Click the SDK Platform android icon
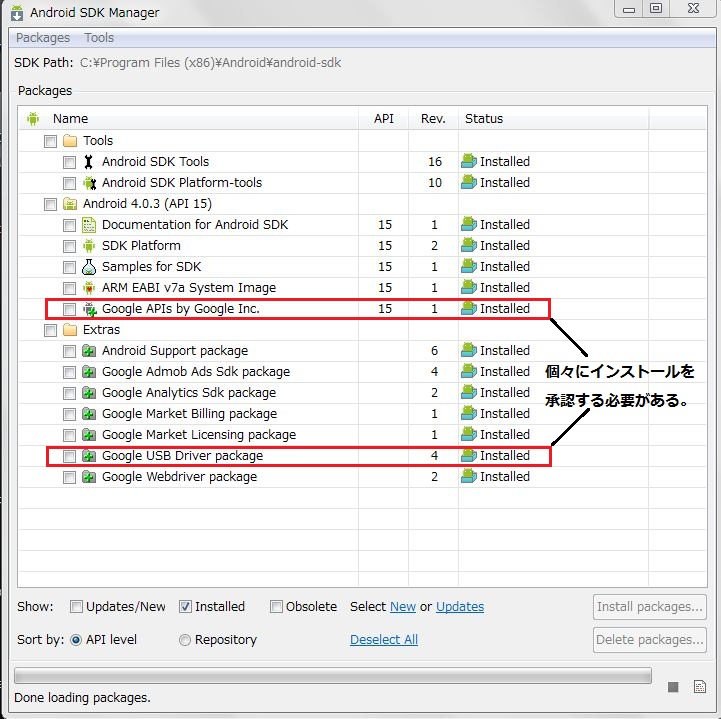721x719 pixels. pyautogui.click(x=89, y=246)
